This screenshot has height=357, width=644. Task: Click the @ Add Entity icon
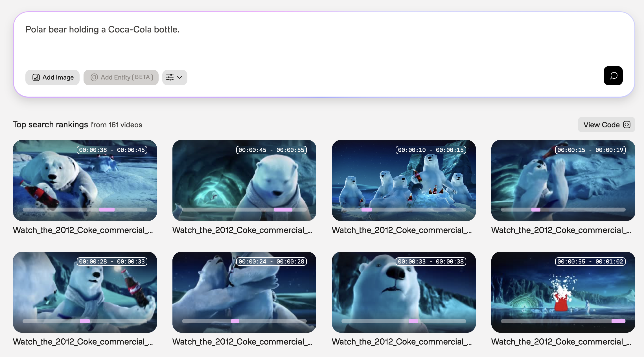click(94, 77)
